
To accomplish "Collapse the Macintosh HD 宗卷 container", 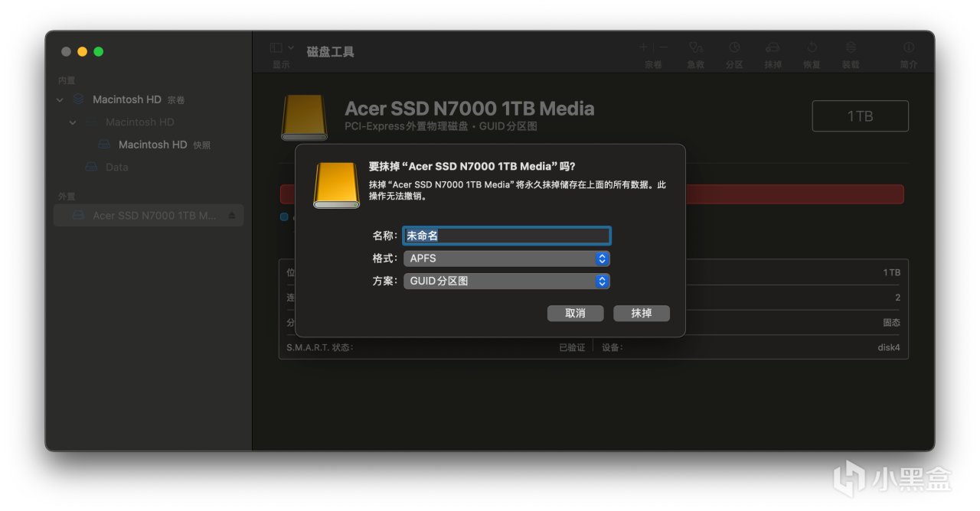I will (60, 100).
